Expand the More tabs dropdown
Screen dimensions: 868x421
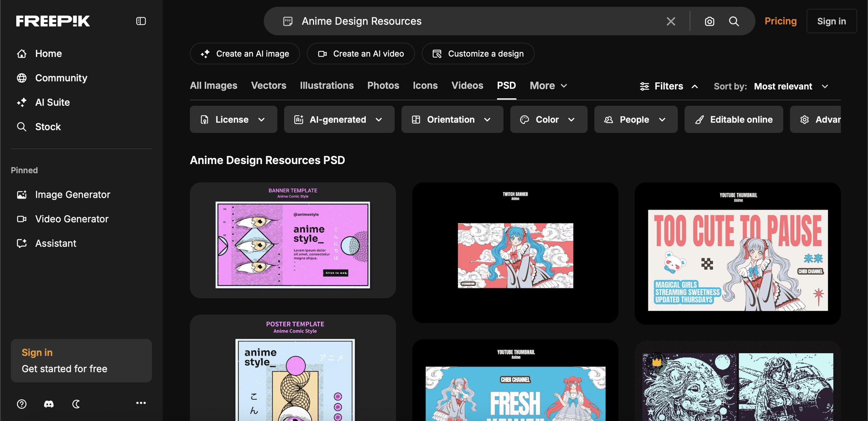pyautogui.click(x=549, y=86)
